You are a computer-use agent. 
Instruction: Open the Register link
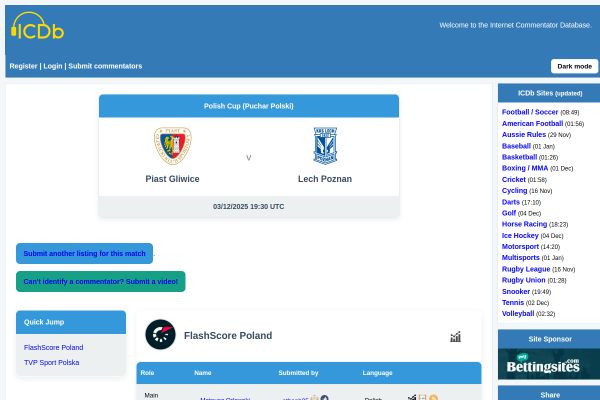[x=23, y=66]
